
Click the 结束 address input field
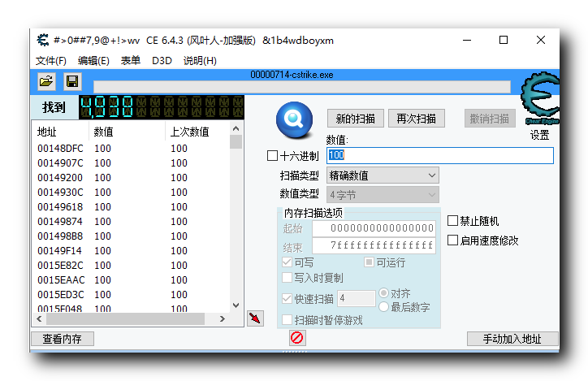point(374,245)
